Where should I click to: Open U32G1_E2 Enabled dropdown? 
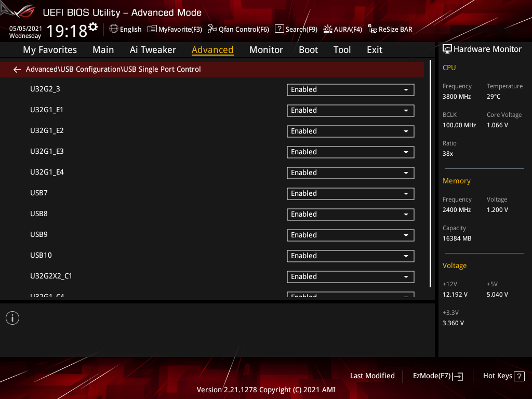(351, 131)
